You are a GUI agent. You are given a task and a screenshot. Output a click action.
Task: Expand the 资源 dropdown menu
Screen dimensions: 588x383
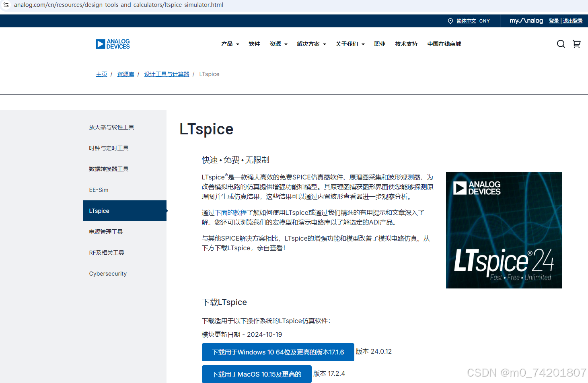click(278, 44)
